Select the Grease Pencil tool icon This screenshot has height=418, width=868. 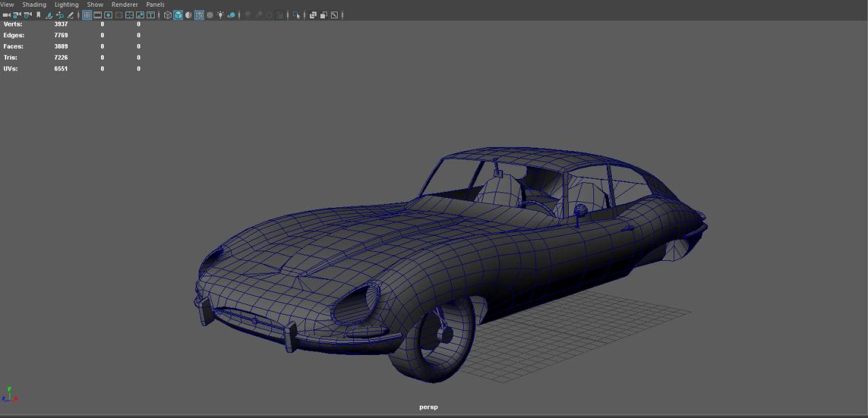(71, 15)
